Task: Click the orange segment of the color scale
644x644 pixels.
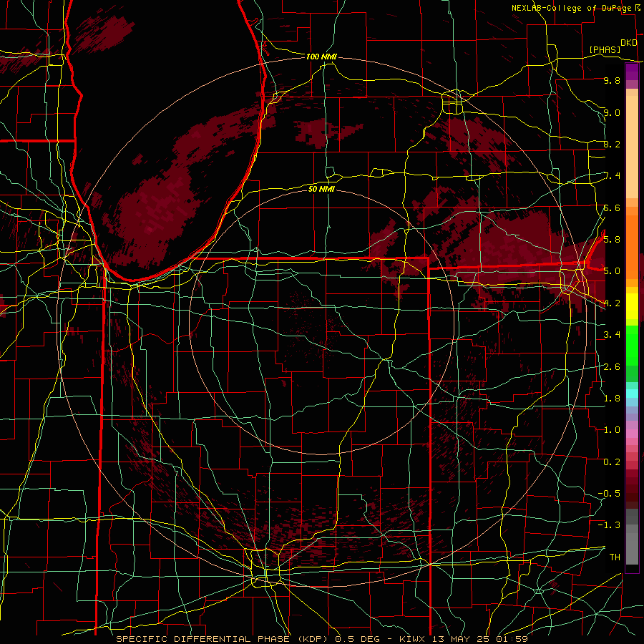Action: pyautogui.click(x=632, y=246)
